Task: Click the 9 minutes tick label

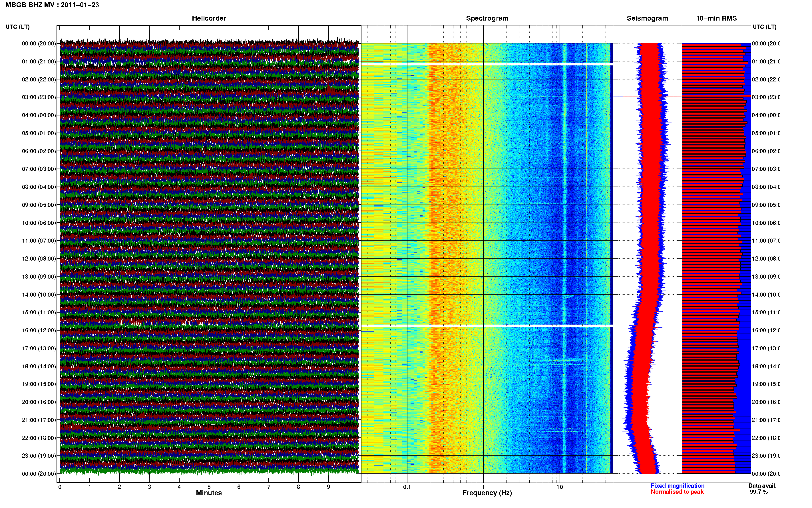Action: (x=328, y=487)
